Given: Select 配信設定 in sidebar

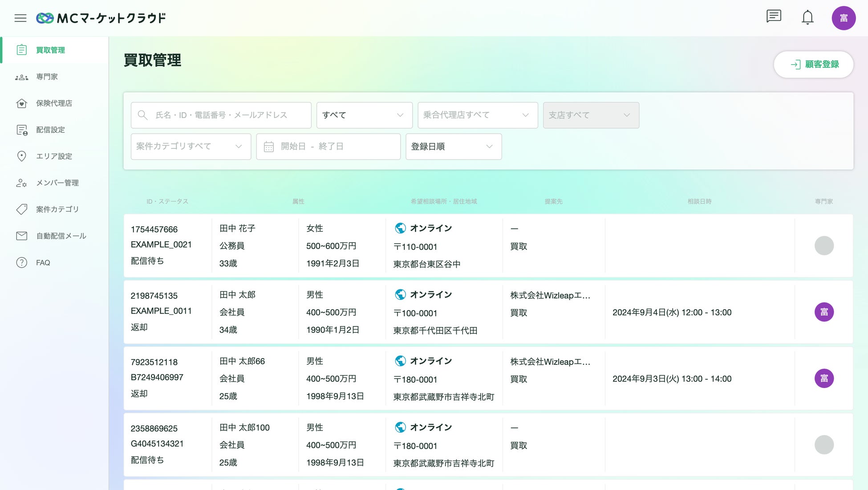Looking at the screenshot, I should click(50, 130).
